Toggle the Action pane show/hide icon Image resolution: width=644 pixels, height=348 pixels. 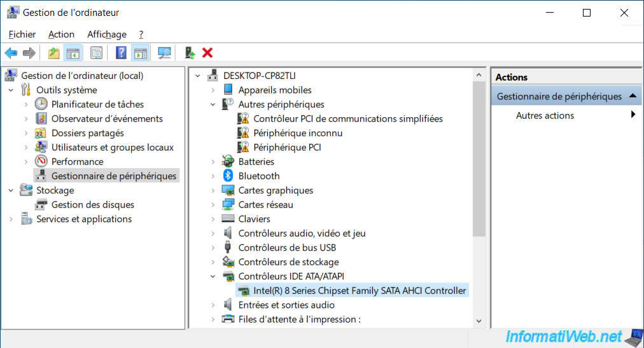[141, 53]
